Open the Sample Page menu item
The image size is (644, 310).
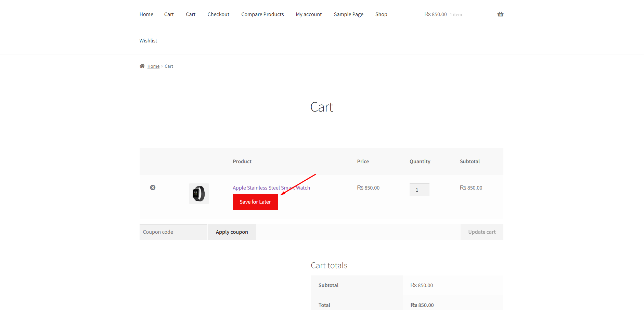(x=348, y=14)
